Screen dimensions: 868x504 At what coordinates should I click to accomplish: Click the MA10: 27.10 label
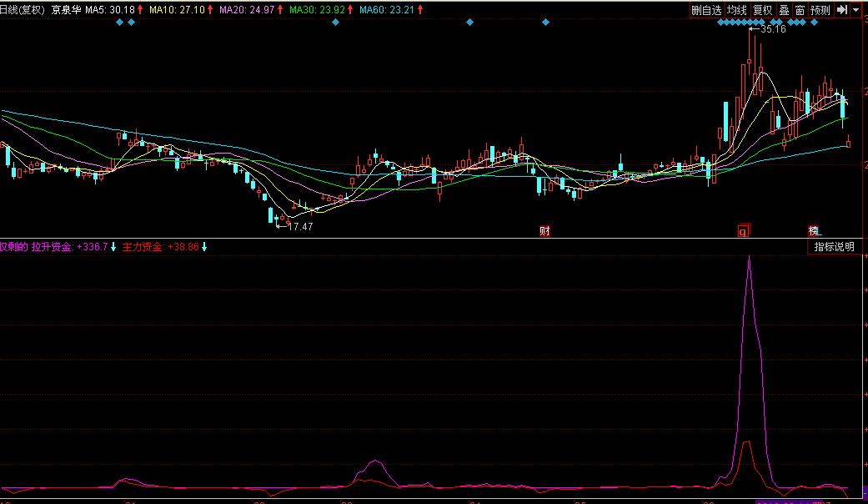pos(177,10)
